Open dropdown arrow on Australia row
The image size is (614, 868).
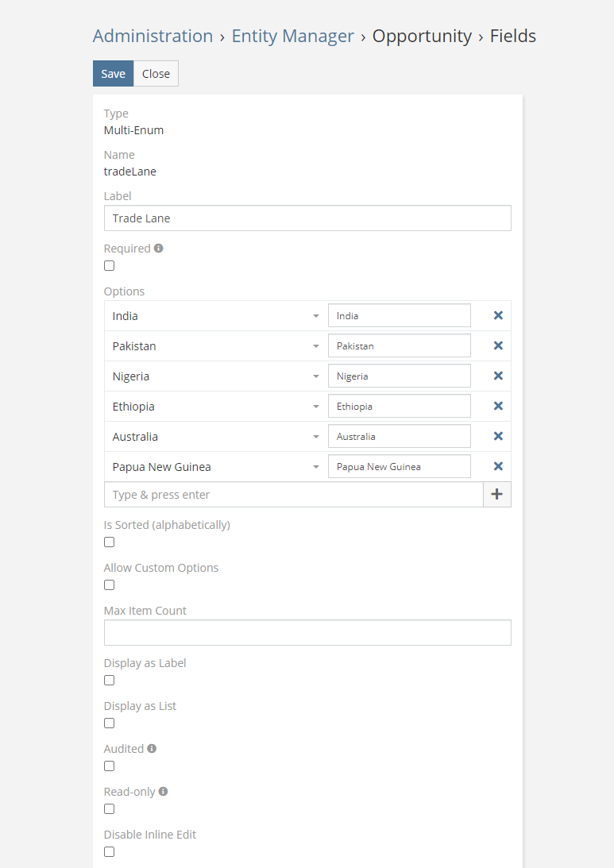click(315, 437)
